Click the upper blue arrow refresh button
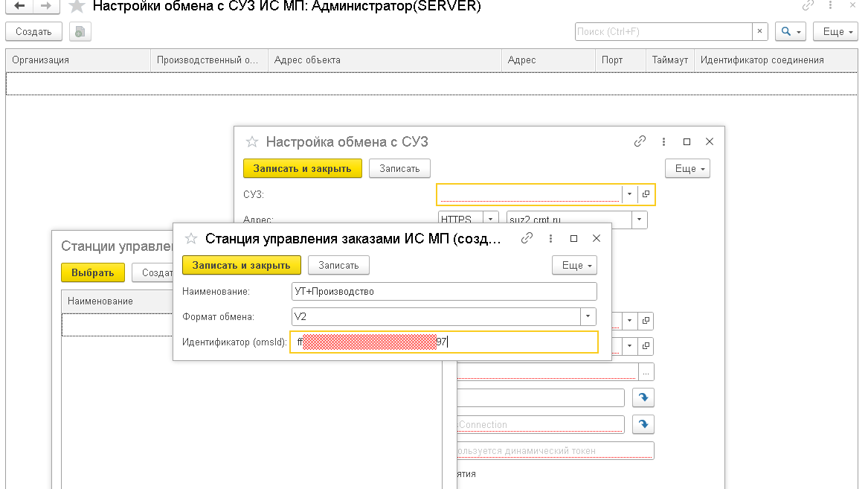 tap(643, 398)
